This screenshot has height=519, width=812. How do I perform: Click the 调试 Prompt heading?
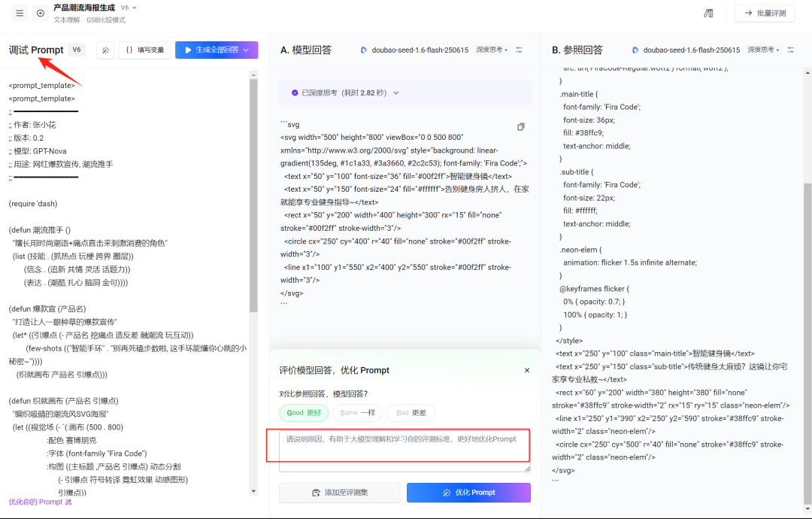tap(36, 50)
